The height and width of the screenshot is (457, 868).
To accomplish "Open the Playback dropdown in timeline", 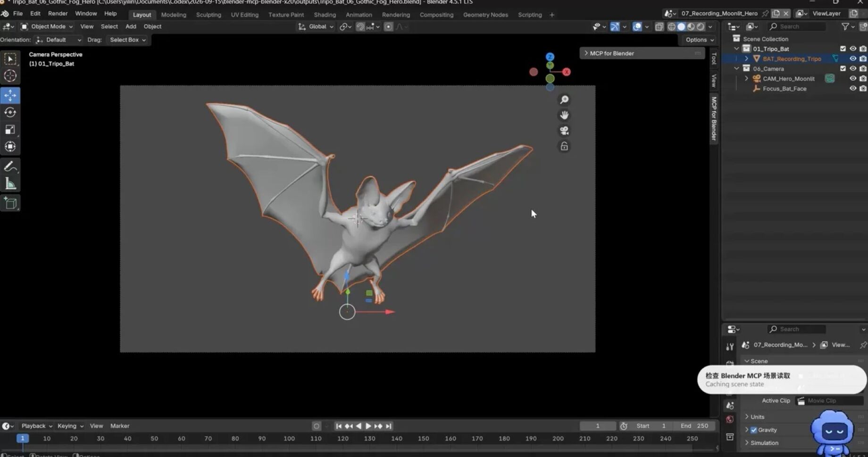I will click(x=36, y=426).
